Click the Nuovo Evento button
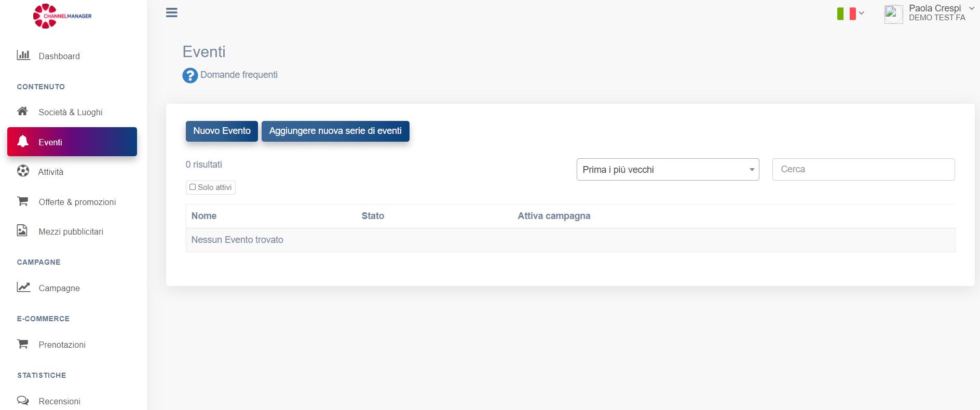The height and width of the screenshot is (410, 980). (222, 131)
